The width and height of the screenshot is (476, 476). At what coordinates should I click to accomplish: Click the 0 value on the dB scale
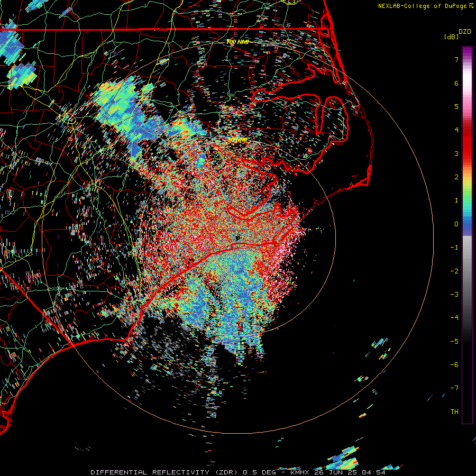click(x=456, y=224)
